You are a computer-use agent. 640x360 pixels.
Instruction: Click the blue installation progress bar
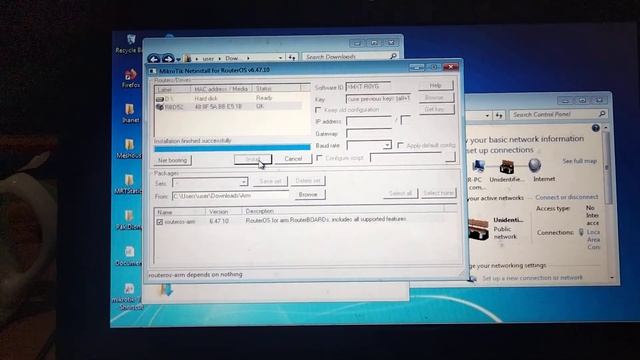click(x=232, y=148)
